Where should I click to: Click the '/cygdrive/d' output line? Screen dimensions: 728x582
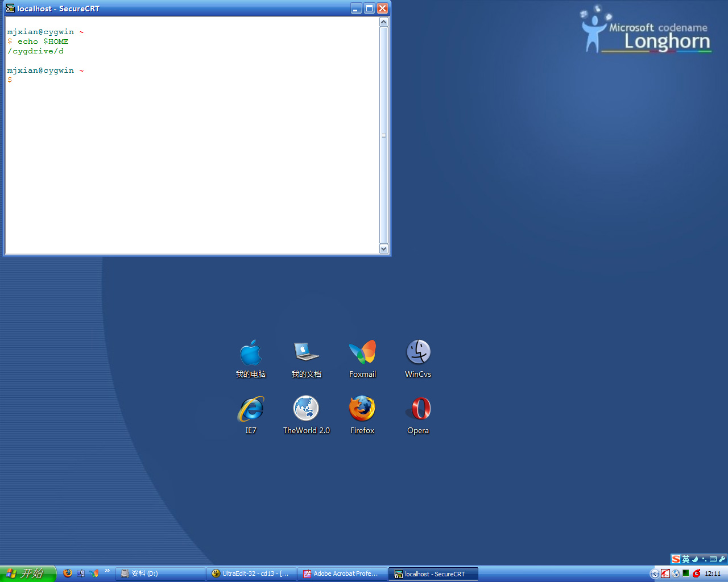pyautogui.click(x=35, y=51)
